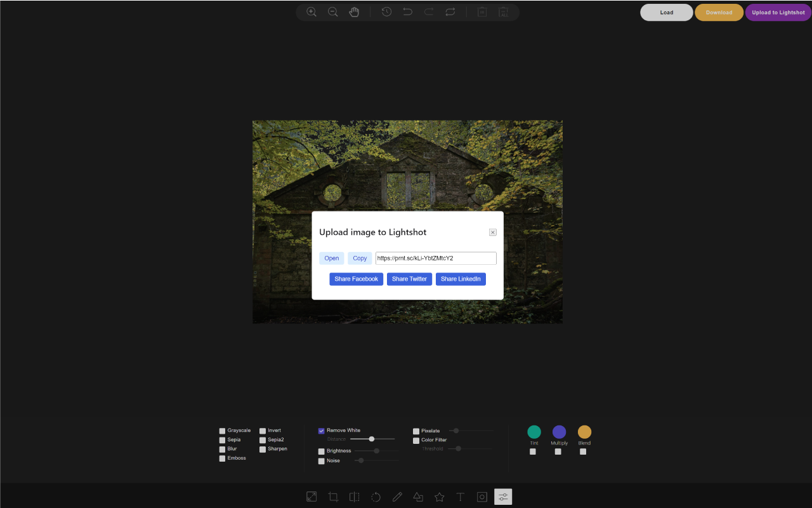Disable the Remove White filter
This screenshot has height=508, width=812.
pos(321,430)
